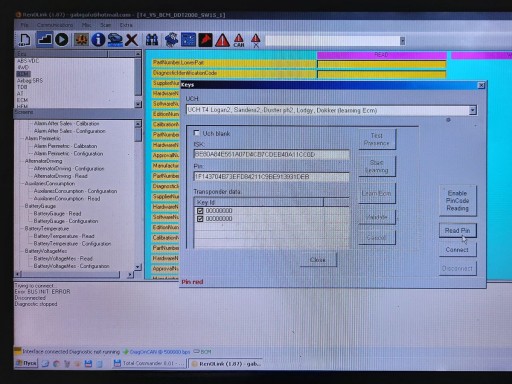Click the Connect button in Keys dialog
Viewport: 512px width, 384px height.
(458, 250)
